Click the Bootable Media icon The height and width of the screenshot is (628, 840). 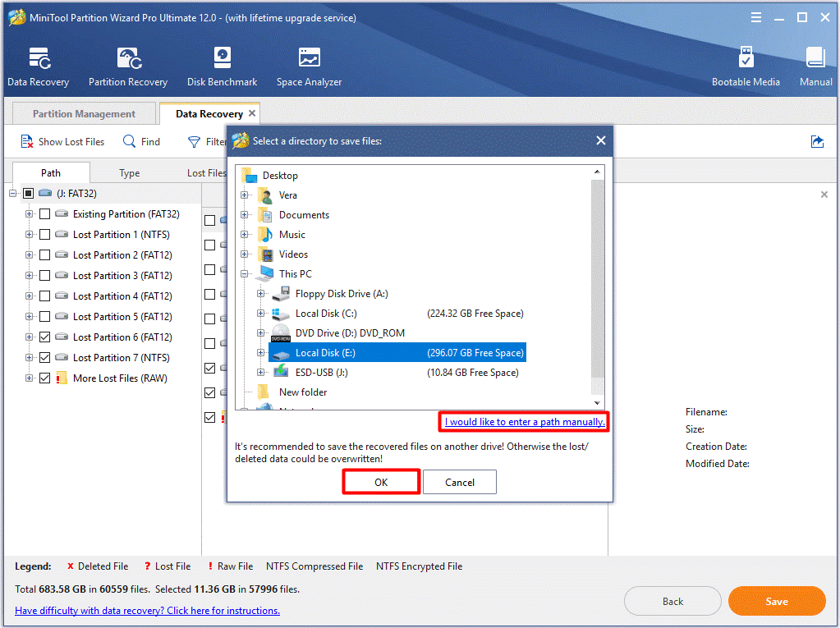(746, 57)
